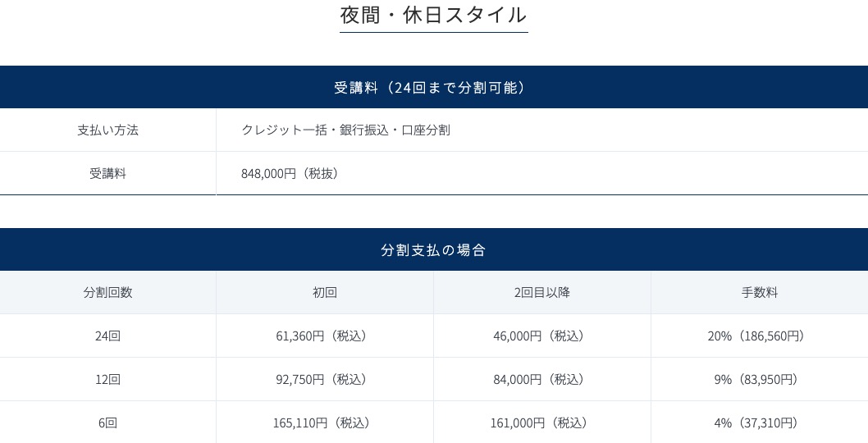Click the 受講料 row label
868x443 pixels.
(x=108, y=173)
